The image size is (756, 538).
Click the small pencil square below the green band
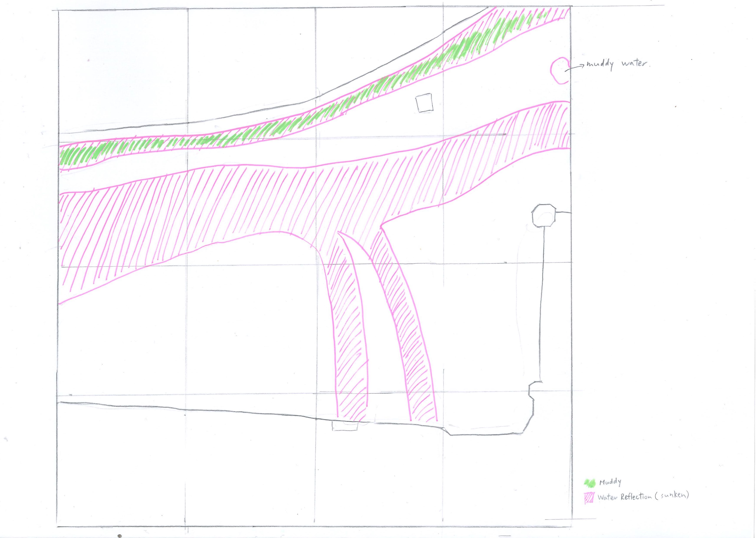[425, 103]
